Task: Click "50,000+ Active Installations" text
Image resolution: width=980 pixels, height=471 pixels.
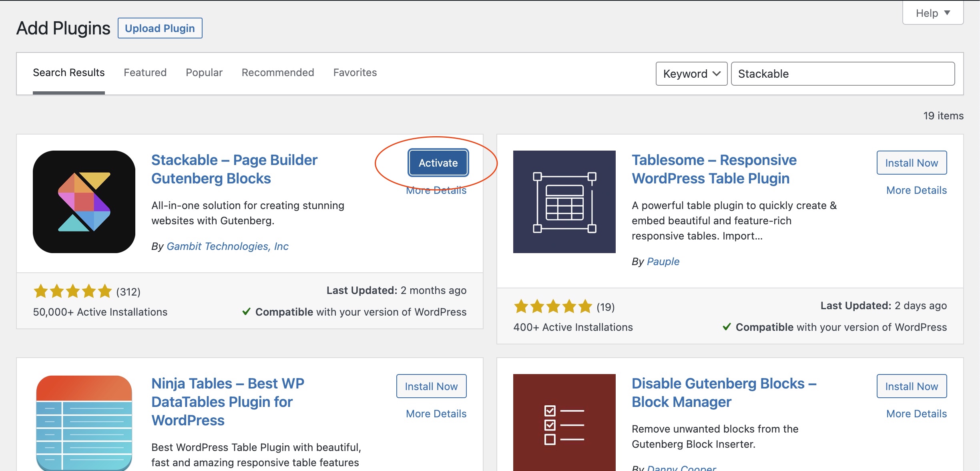Action: (x=100, y=312)
